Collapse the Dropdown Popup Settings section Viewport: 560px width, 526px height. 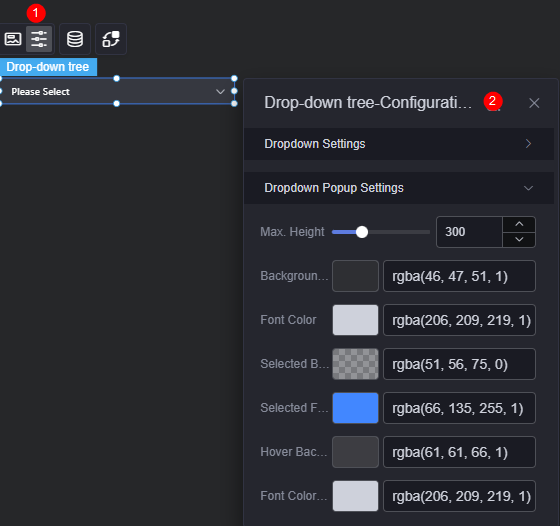[x=399, y=188]
